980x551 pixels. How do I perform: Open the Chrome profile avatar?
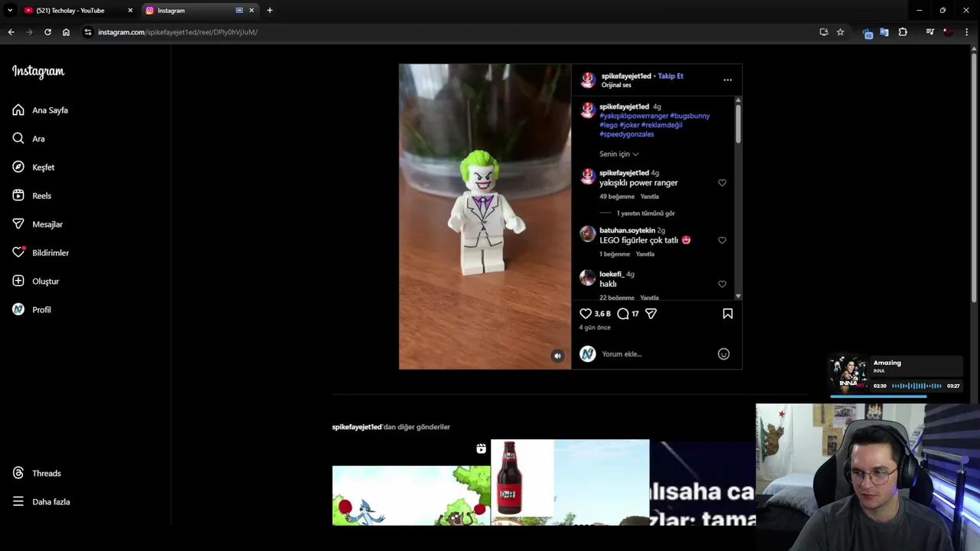(x=948, y=32)
